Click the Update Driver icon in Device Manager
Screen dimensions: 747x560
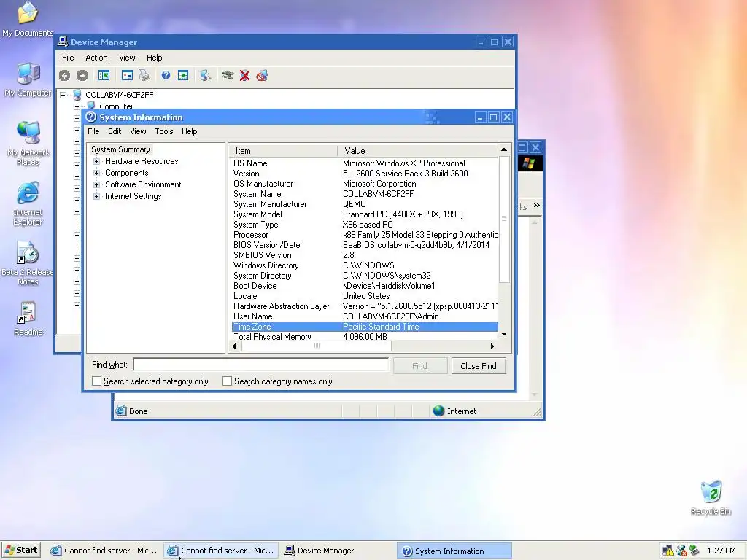[228, 75]
